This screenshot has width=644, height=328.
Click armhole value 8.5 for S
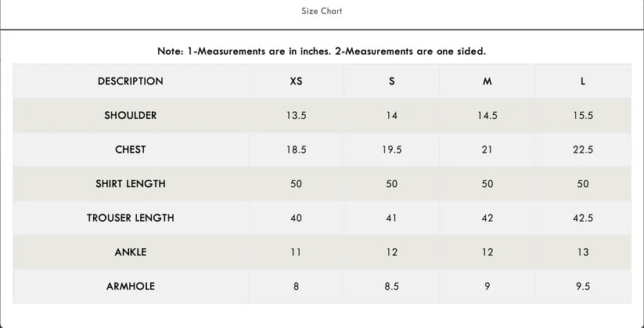(x=392, y=287)
